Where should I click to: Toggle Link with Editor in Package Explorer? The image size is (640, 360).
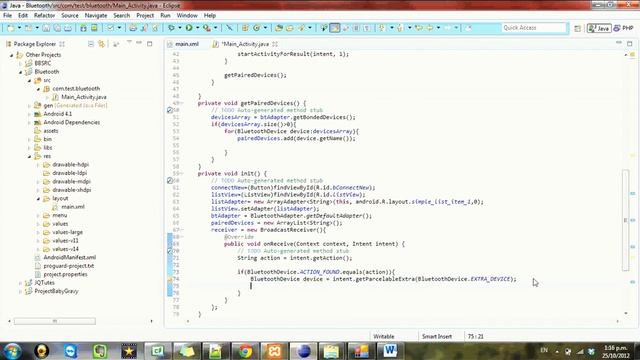click(x=101, y=44)
